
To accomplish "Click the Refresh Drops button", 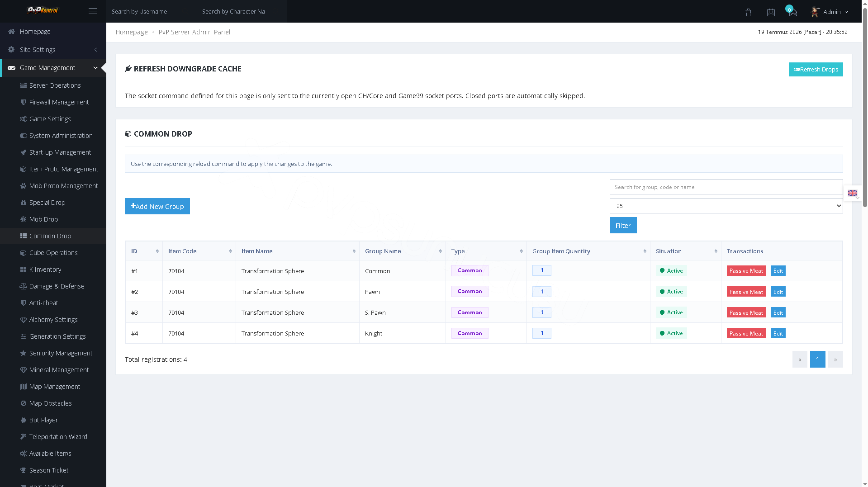I will (x=816, y=69).
